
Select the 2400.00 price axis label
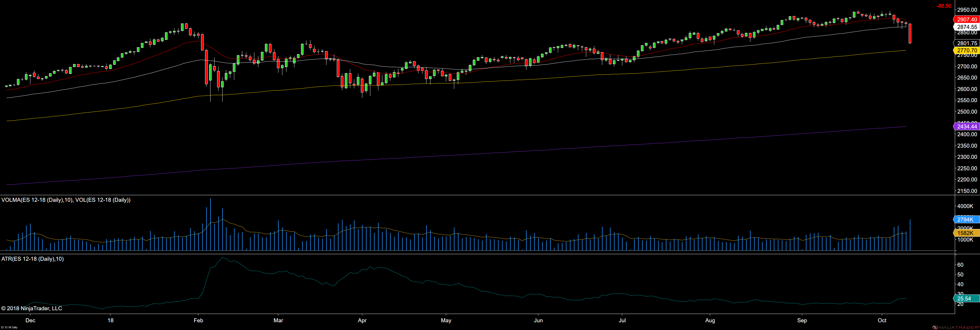click(x=967, y=134)
